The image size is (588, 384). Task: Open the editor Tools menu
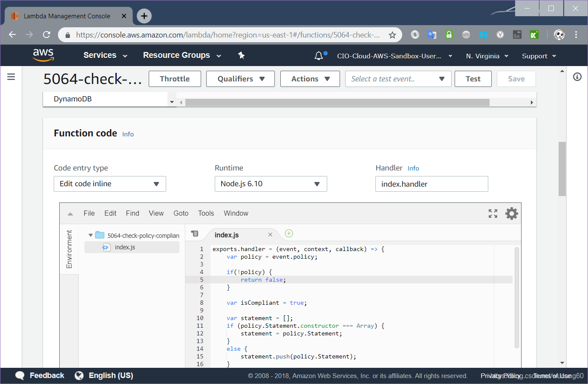point(206,213)
